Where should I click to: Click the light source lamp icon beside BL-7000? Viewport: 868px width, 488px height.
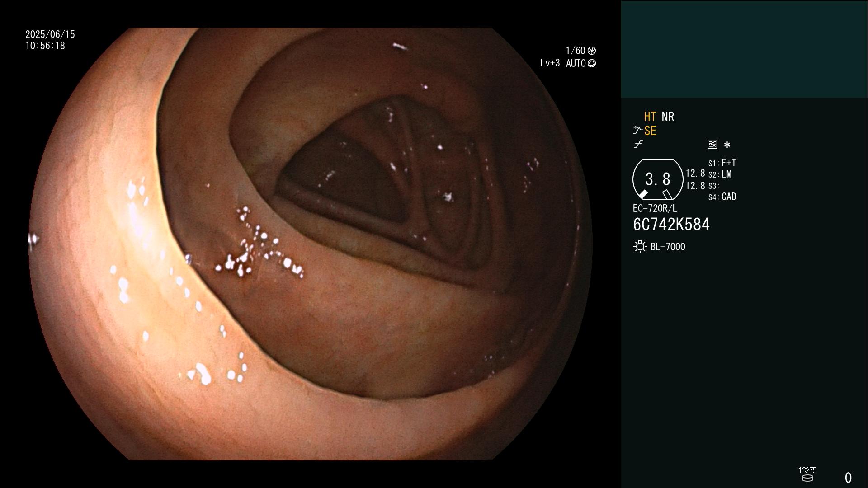coord(640,247)
